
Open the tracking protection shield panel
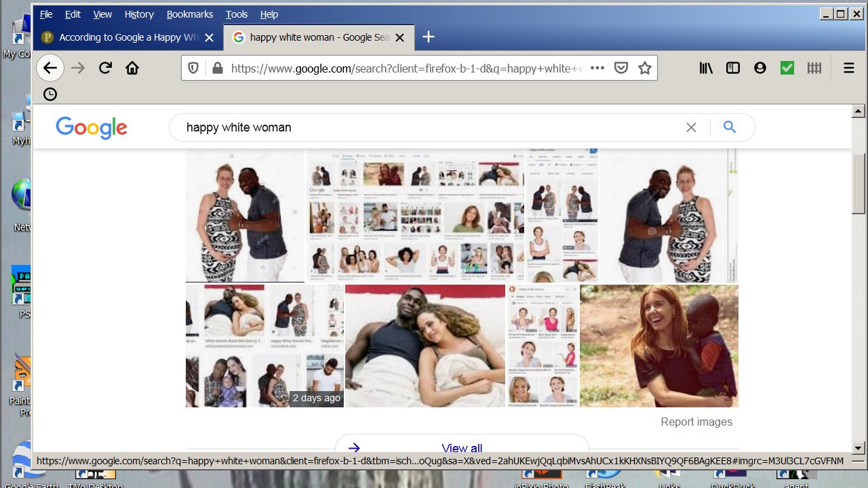click(x=193, y=68)
